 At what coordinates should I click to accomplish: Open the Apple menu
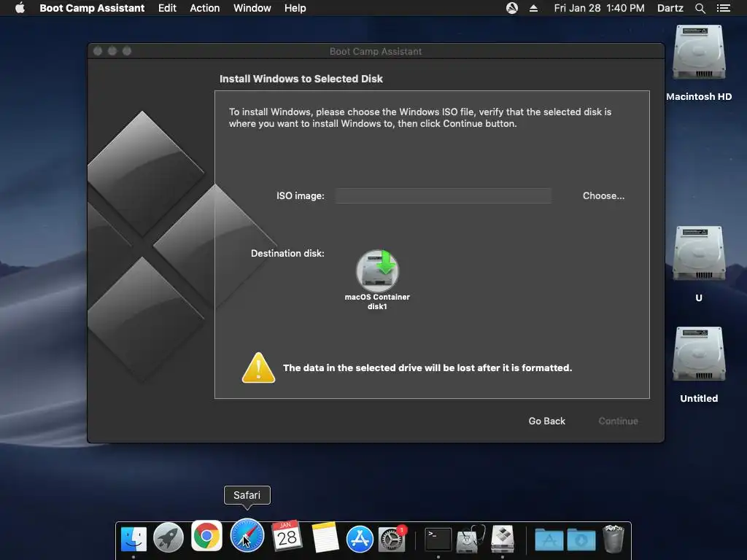coord(20,8)
